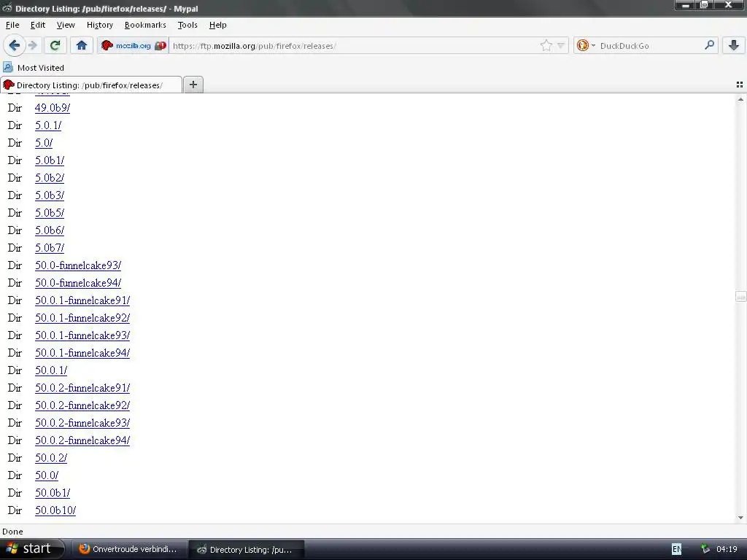Screen dimensions: 747x560
Task: Open the 50.0.2-funnelcake92/ link
Action: click(x=82, y=405)
